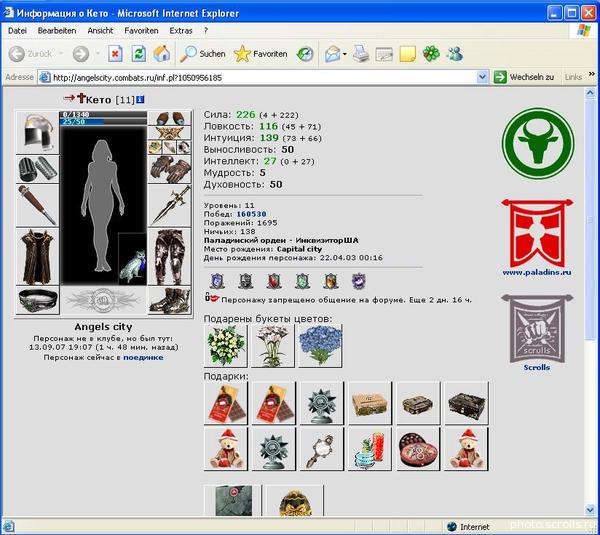Screen dimensions: 600x535
Task: Click the vertical scrollbar up arrow
Action: [590, 93]
